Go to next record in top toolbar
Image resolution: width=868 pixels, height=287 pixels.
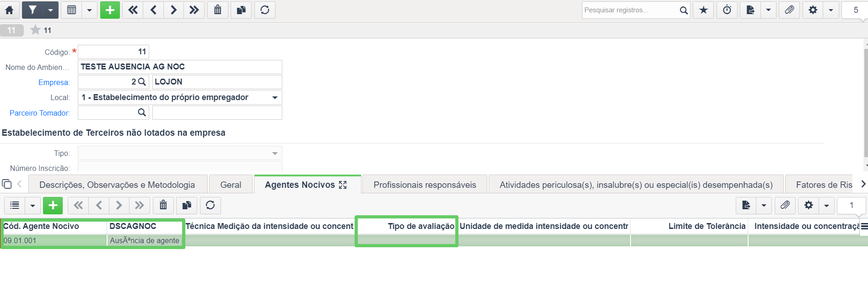point(173,10)
